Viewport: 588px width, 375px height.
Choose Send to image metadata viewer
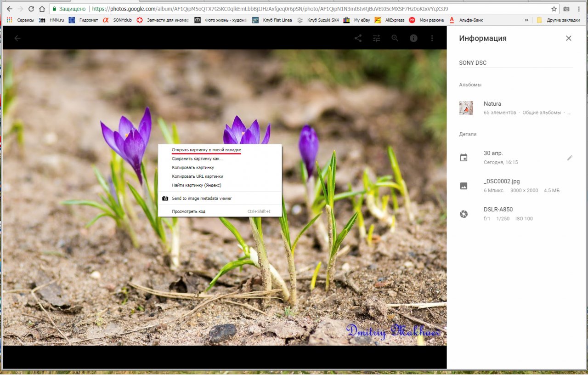pos(220,199)
